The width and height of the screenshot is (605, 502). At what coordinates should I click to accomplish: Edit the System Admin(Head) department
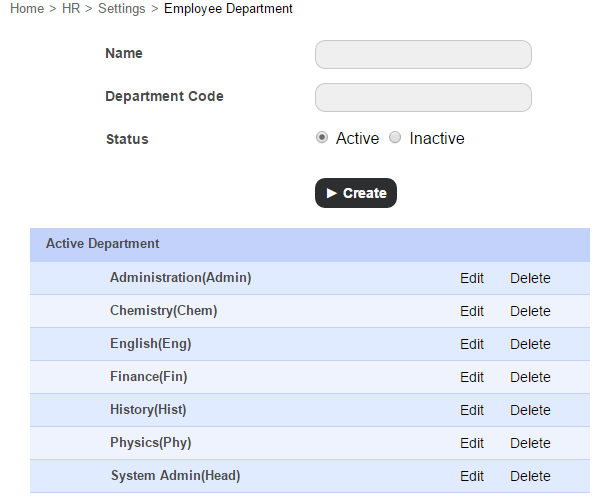click(x=472, y=476)
